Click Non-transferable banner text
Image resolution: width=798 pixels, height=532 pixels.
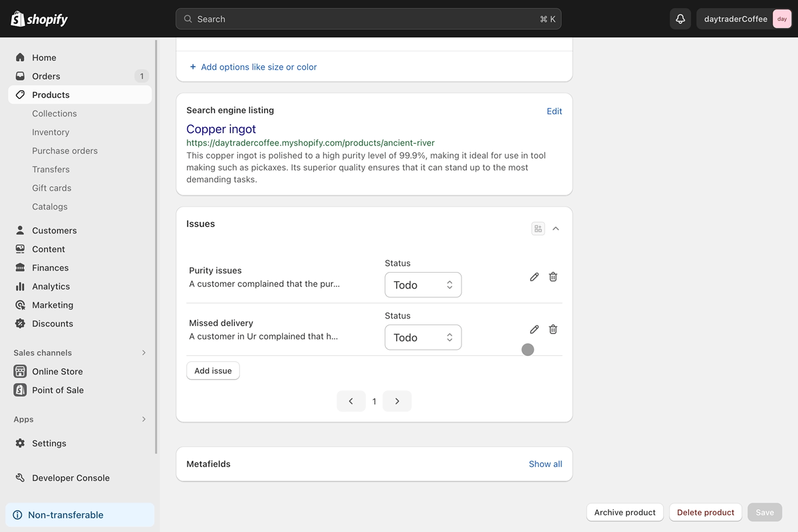[x=66, y=515]
